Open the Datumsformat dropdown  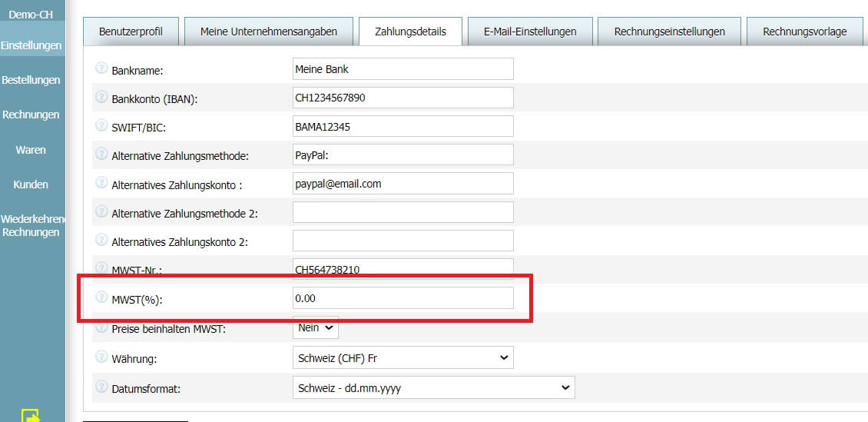pos(433,387)
